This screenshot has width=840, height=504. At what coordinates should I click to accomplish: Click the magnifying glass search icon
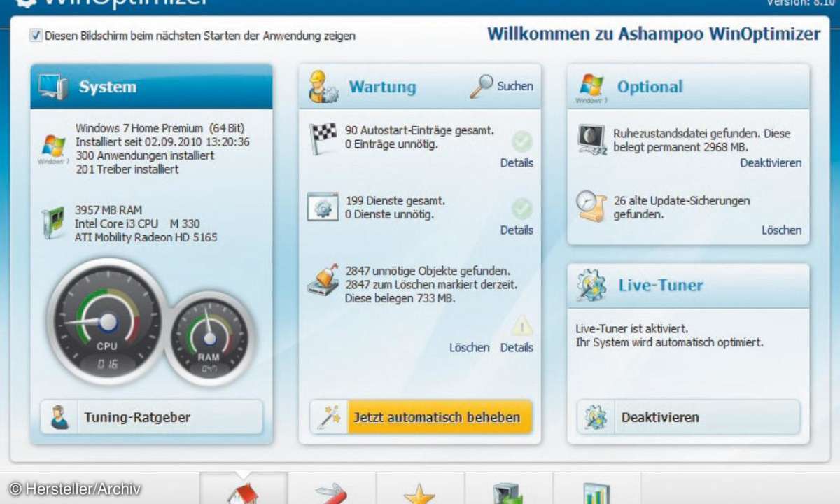click(x=481, y=86)
